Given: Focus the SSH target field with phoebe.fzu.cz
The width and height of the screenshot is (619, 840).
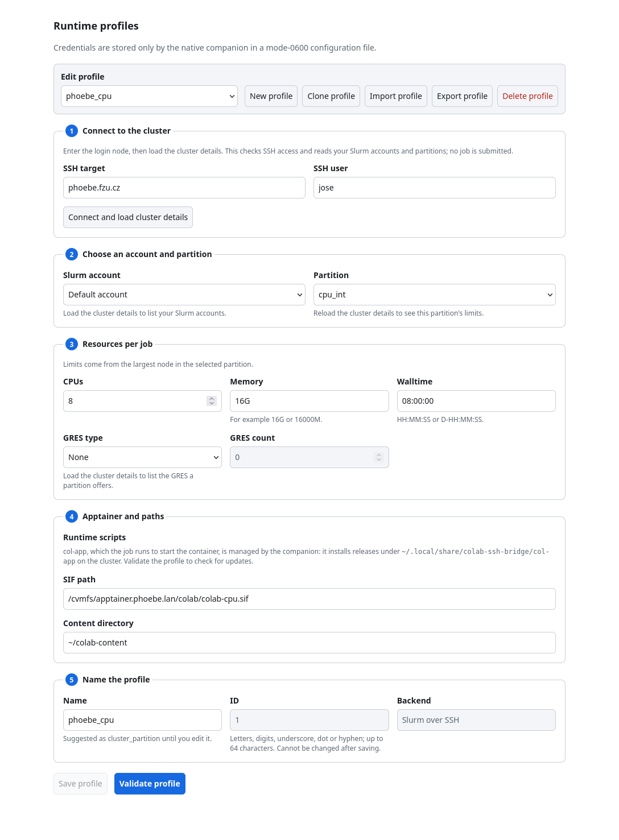Looking at the screenshot, I should [x=184, y=188].
